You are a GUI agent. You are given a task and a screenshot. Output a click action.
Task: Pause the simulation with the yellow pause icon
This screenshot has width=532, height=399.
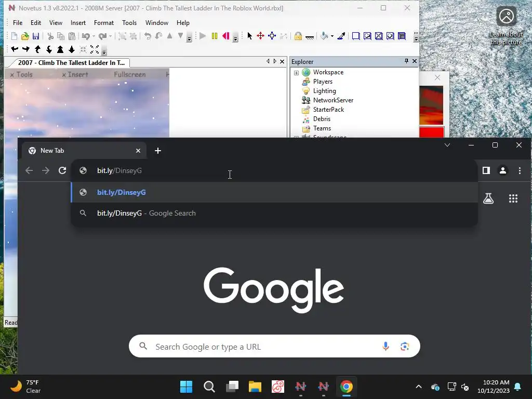[215, 36]
